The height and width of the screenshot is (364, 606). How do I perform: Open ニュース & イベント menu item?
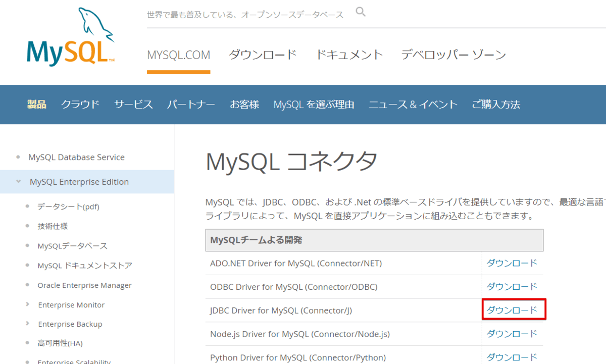(413, 105)
